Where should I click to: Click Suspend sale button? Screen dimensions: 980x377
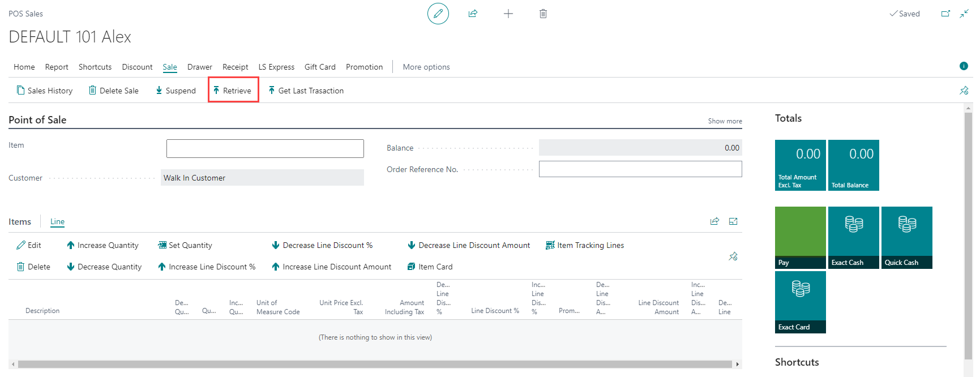(x=176, y=91)
